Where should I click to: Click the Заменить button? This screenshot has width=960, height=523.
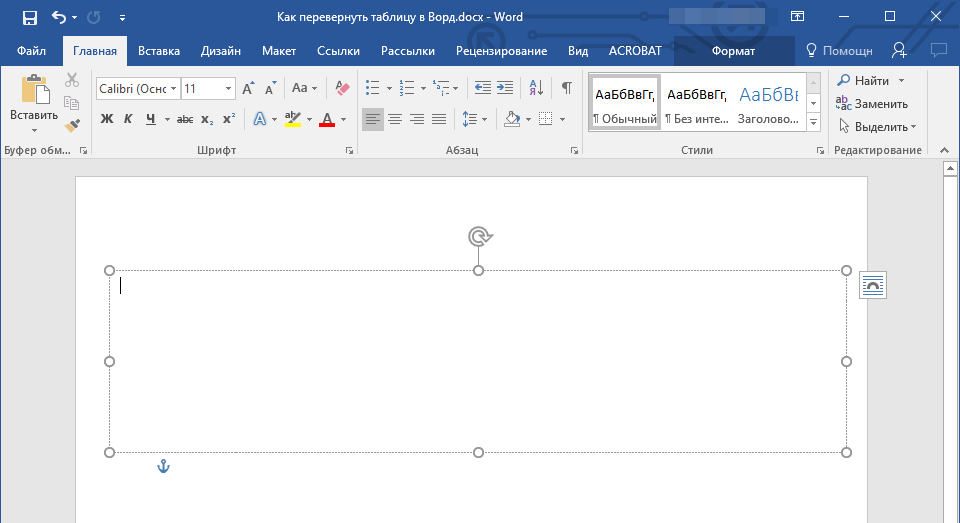point(872,104)
